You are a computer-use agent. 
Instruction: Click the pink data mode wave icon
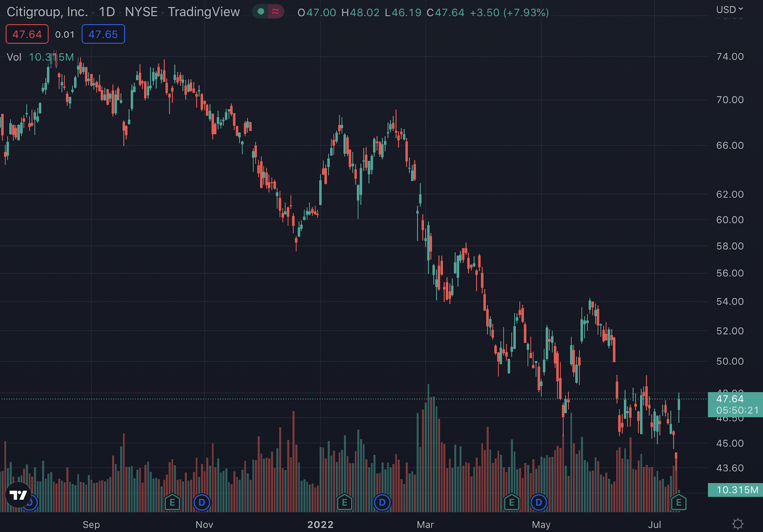[x=276, y=11]
